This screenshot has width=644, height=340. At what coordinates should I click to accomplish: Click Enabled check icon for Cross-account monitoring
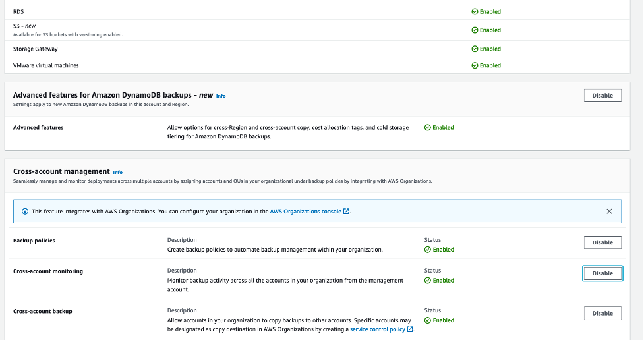[427, 281]
